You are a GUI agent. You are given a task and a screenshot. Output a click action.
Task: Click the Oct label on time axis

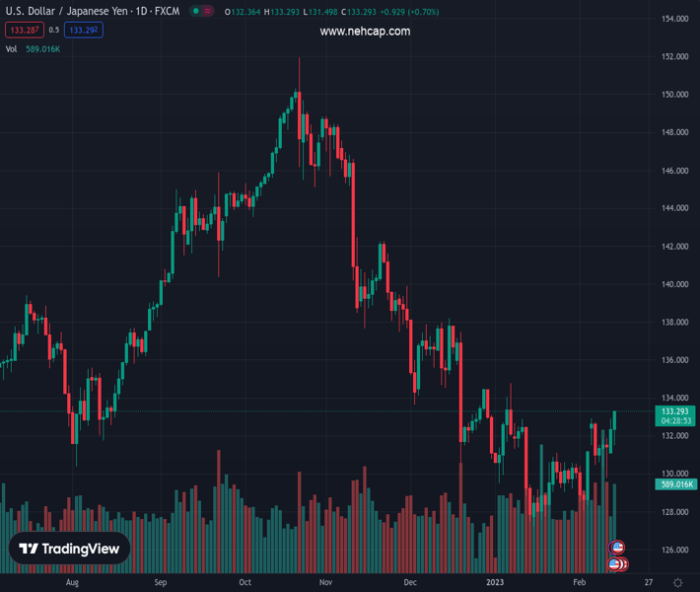coord(245,582)
